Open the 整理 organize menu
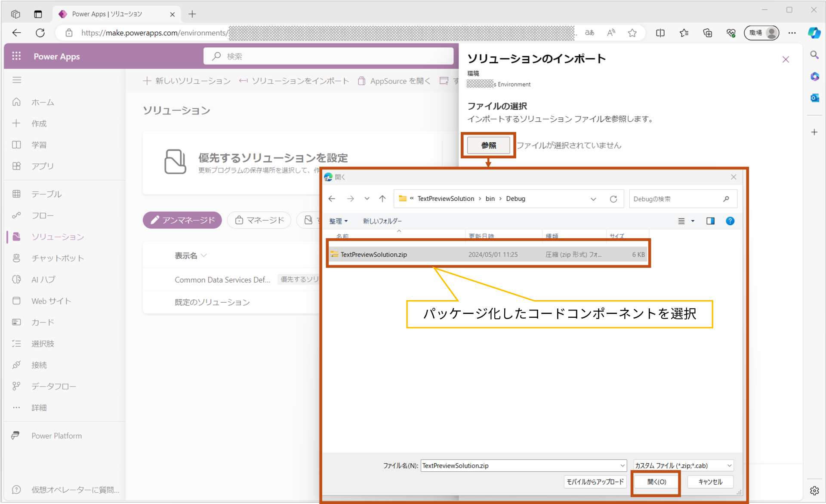 [x=339, y=221]
